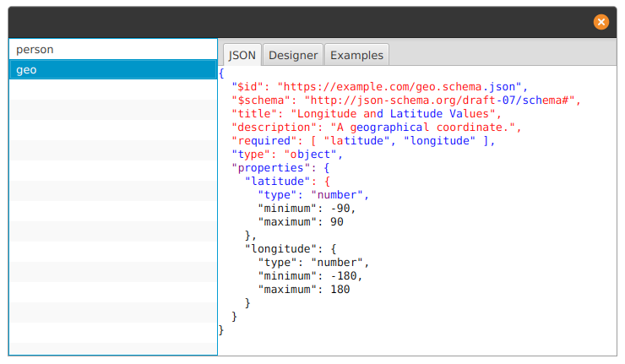Switch to the JSON tab
The height and width of the screenshot is (364, 625).
[x=242, y=55]
